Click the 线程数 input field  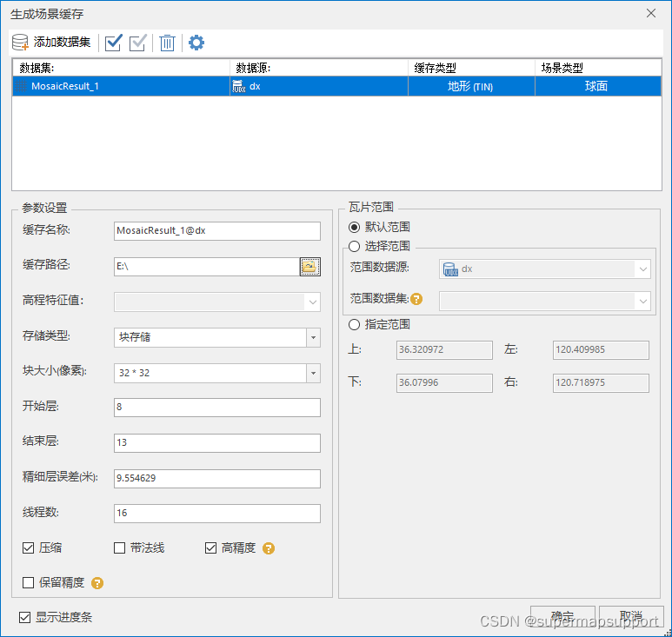217,514
